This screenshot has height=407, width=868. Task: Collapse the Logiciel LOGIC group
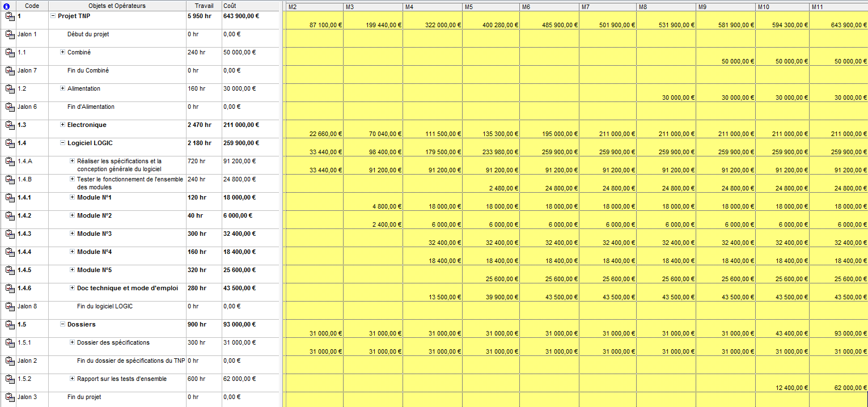point(62,143)
